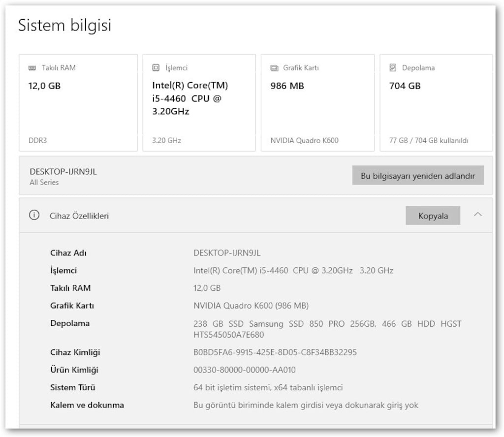Image resolution: width=504 pixels, height=437 pixels.
Task: Click the 986 MB value in Grafik Kartı card
Action: [287, 86]
